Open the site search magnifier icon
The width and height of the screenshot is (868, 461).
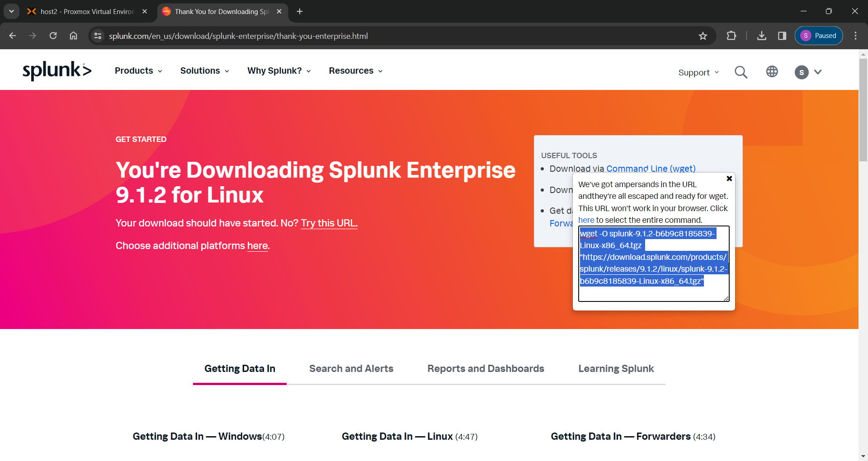741,72
